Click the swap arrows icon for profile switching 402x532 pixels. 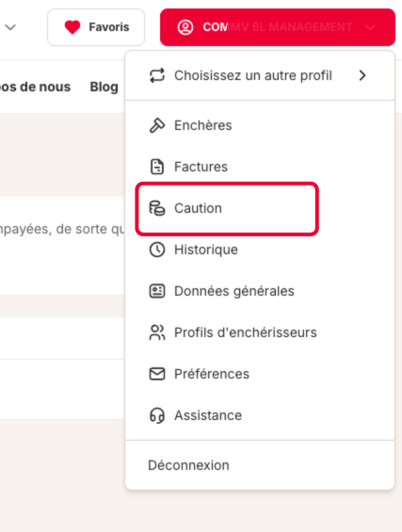point(157,75)
